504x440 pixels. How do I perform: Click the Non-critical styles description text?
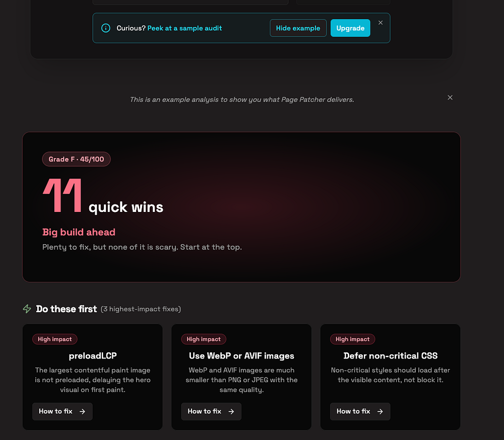(x=390, y=375)
